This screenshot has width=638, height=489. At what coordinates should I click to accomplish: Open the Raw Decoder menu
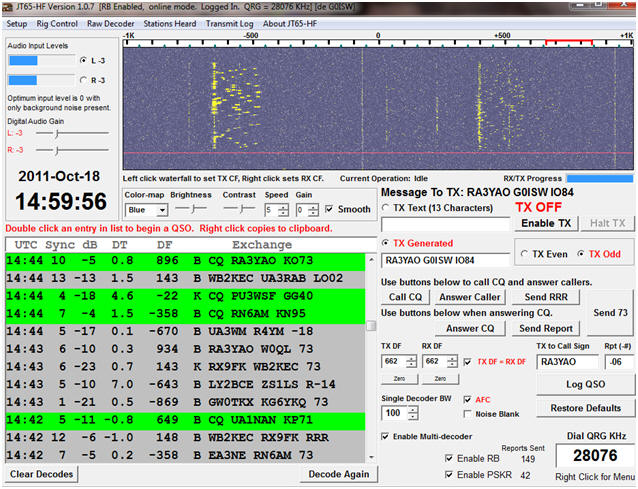point(111,24)
